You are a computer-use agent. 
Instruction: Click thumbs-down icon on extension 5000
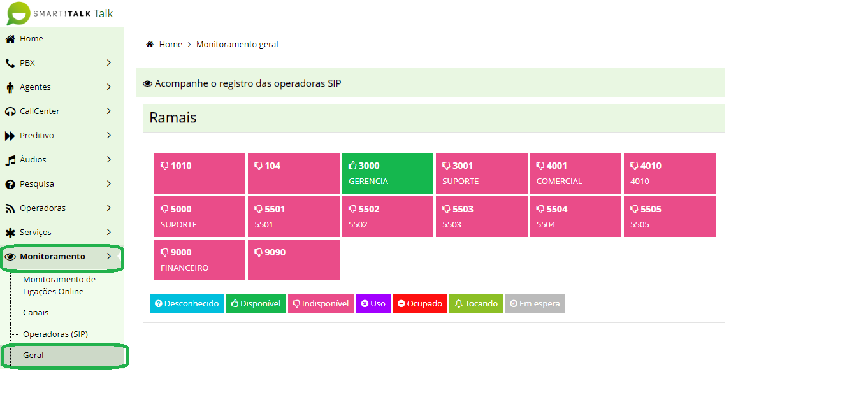164,209
